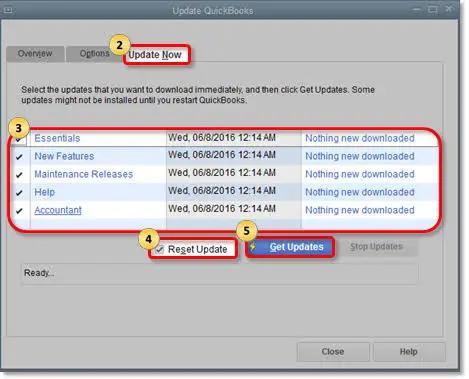Enable the Reset Update checkbox

click(x=160, y=249)
